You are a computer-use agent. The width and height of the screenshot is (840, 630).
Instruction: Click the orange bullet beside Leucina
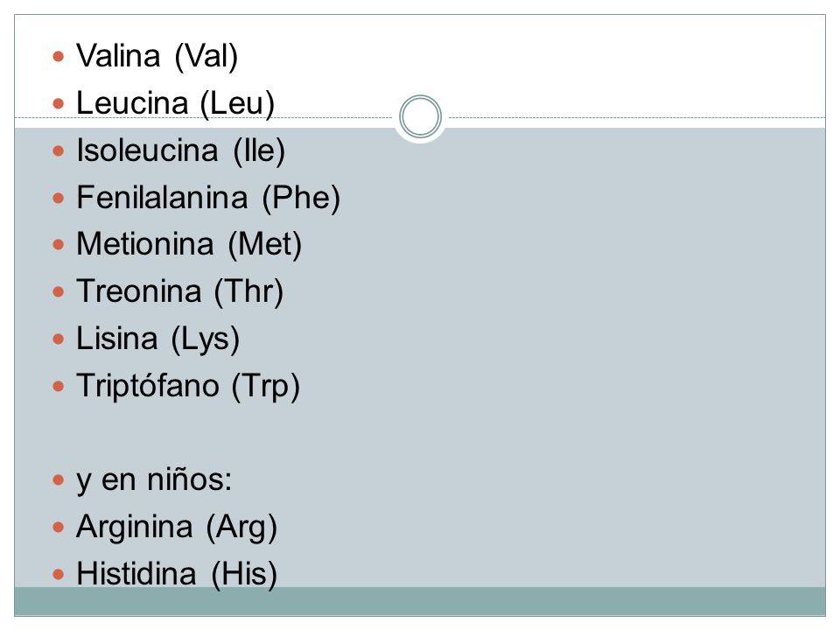point(59,103)
